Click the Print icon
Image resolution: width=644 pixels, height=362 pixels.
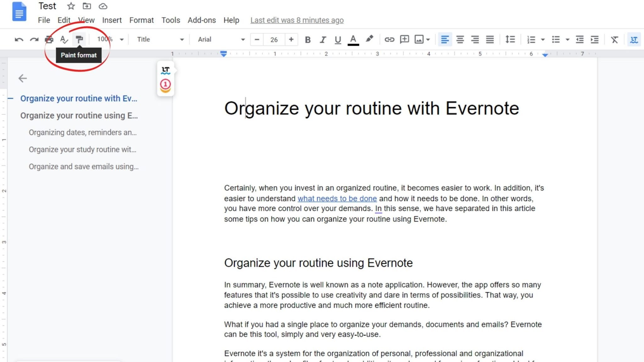pyautogui.click(x=49, y=40)
